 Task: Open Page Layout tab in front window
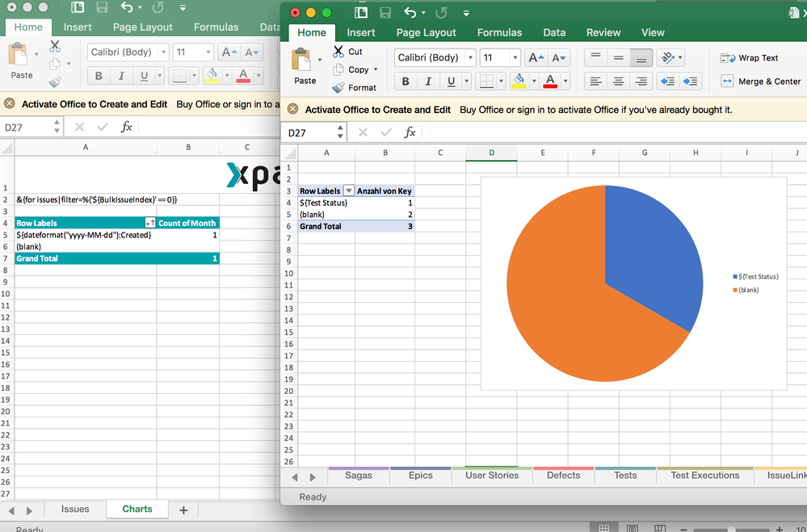(x=427, y=32)
